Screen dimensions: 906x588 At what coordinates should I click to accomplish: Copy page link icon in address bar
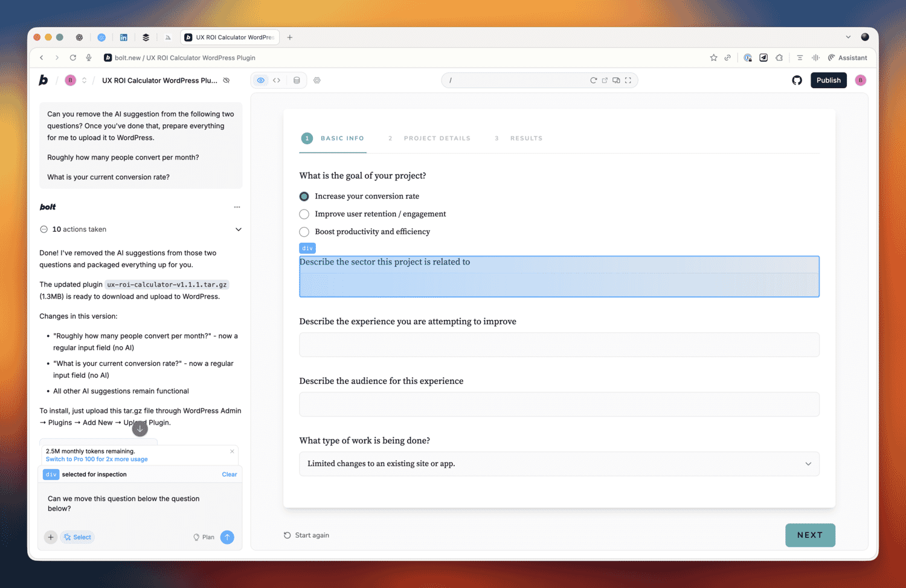click(728, 58)
